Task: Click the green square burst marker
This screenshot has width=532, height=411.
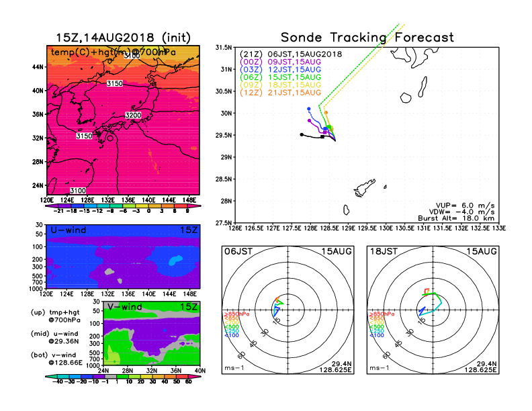Action: 329,127
